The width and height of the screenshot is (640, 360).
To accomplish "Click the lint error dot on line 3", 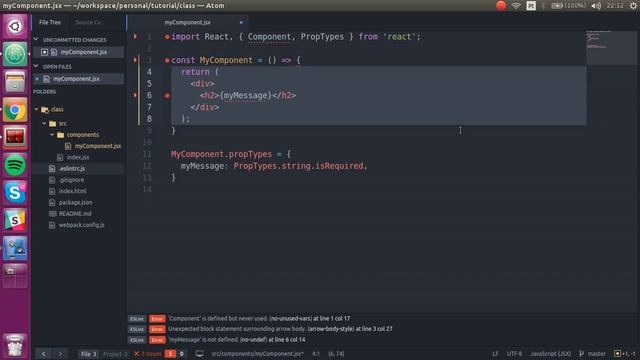I will (167, 60).
